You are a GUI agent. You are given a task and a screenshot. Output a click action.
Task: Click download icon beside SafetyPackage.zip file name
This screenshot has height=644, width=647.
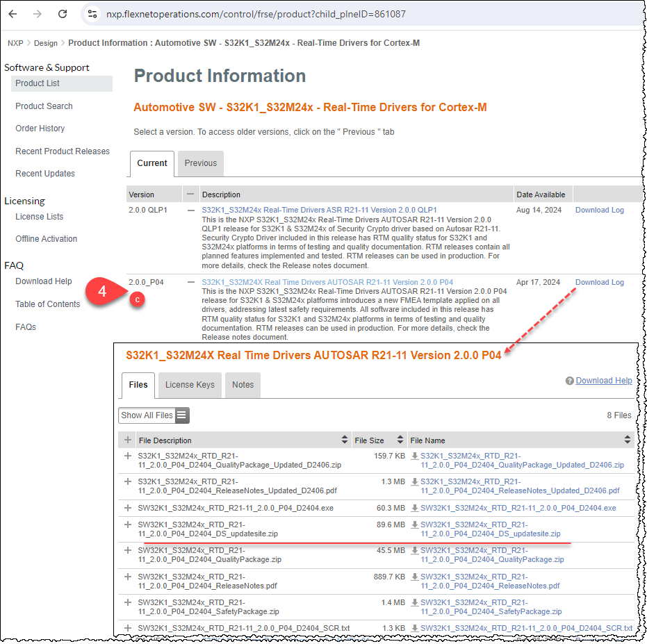pyautogui.click(x=415, y=604)
